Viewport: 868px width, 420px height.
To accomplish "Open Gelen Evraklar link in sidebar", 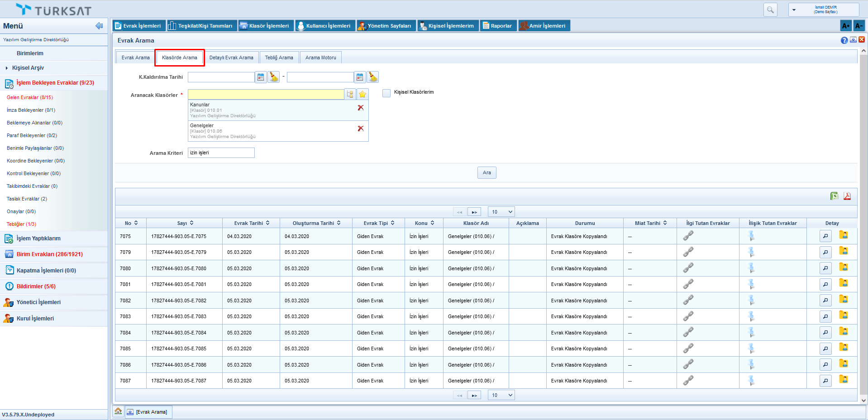I will 29,97.
